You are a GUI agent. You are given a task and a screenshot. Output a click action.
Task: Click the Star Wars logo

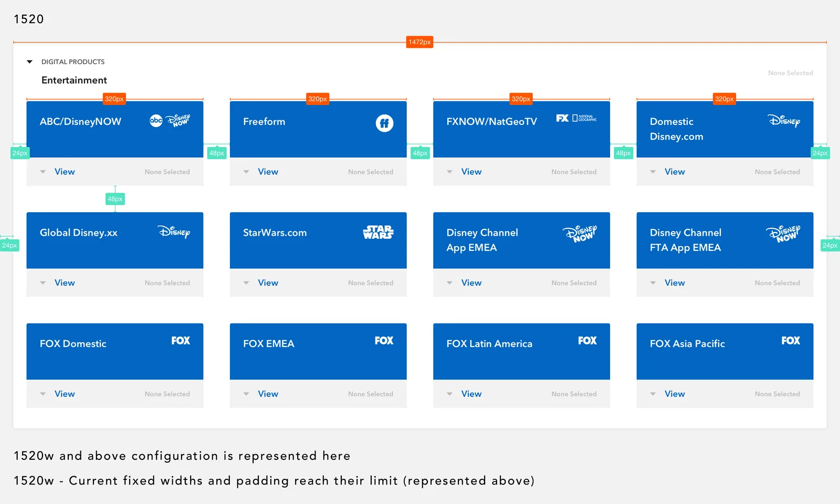click(x=378, y=232)
